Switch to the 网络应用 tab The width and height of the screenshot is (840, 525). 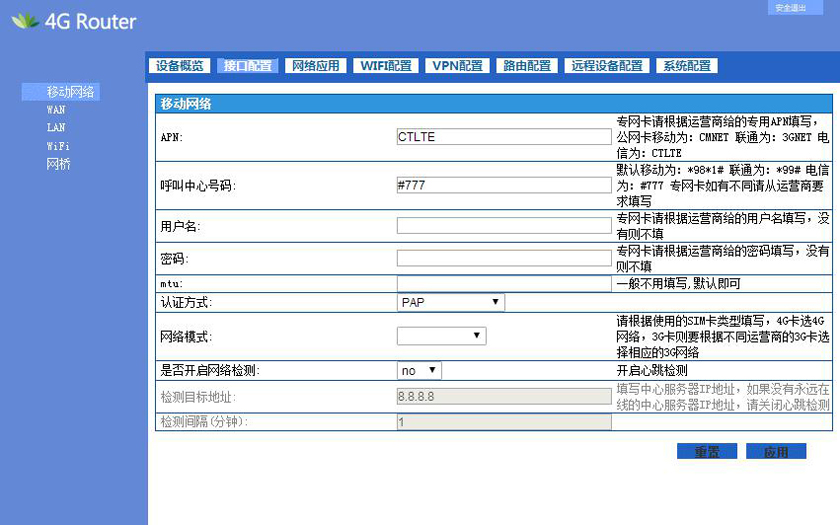click(x=315, y=66)
